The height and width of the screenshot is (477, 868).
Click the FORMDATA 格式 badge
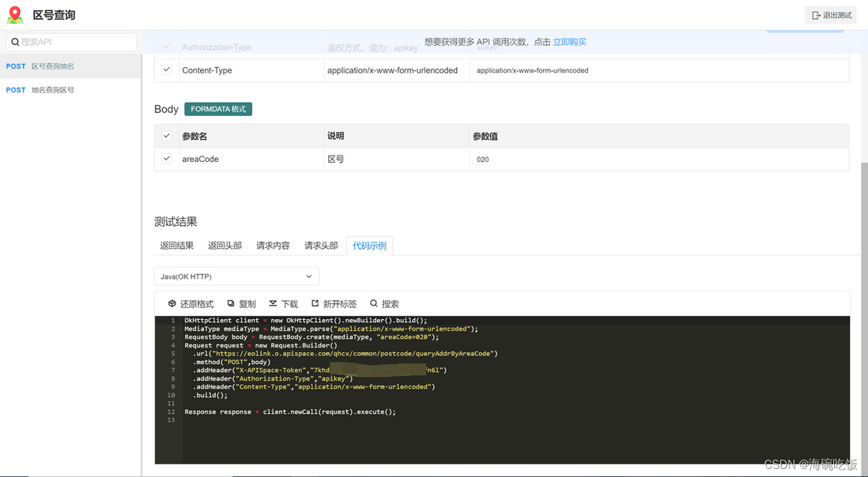[x=218, y=109]
